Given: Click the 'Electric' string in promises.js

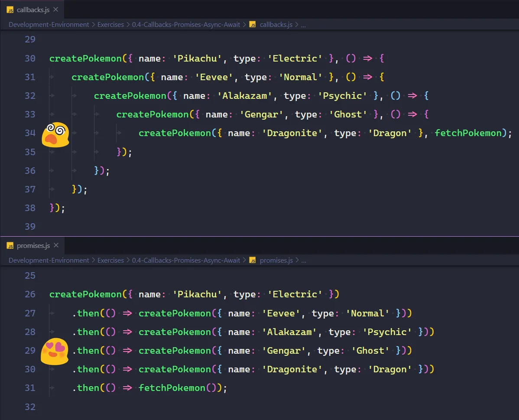Looking at the screenshot, I should [x=295, y=294].
